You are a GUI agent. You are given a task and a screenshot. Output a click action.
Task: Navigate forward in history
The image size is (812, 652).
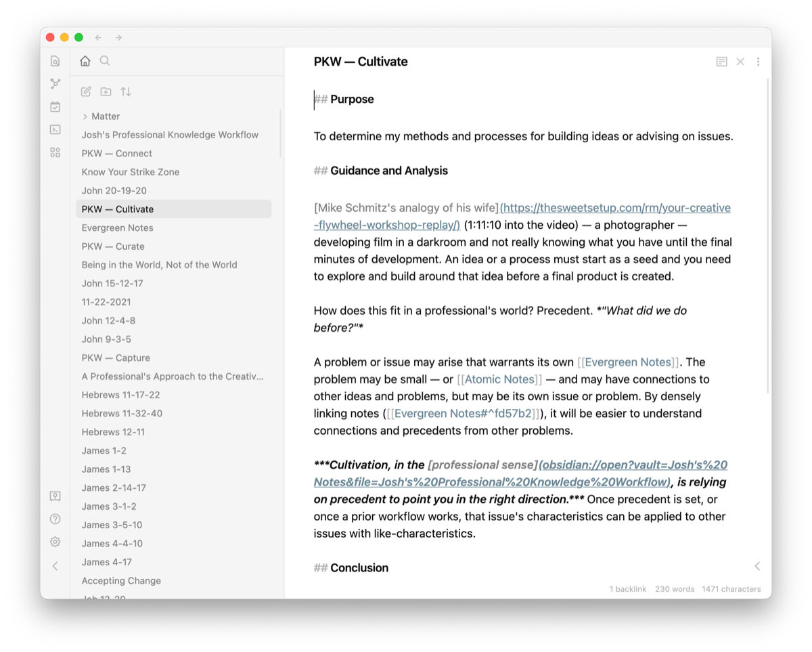point(118,37)
